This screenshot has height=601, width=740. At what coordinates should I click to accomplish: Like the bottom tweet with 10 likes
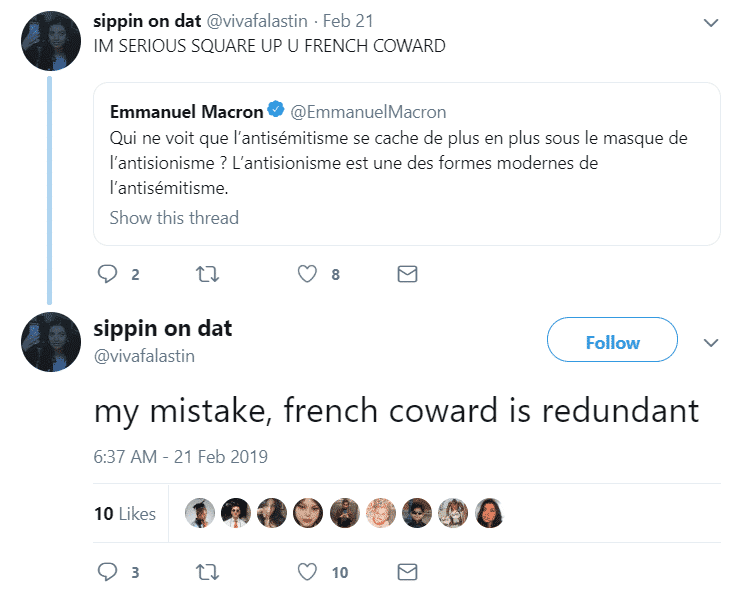pyautogui.click(x=307, y=572)
